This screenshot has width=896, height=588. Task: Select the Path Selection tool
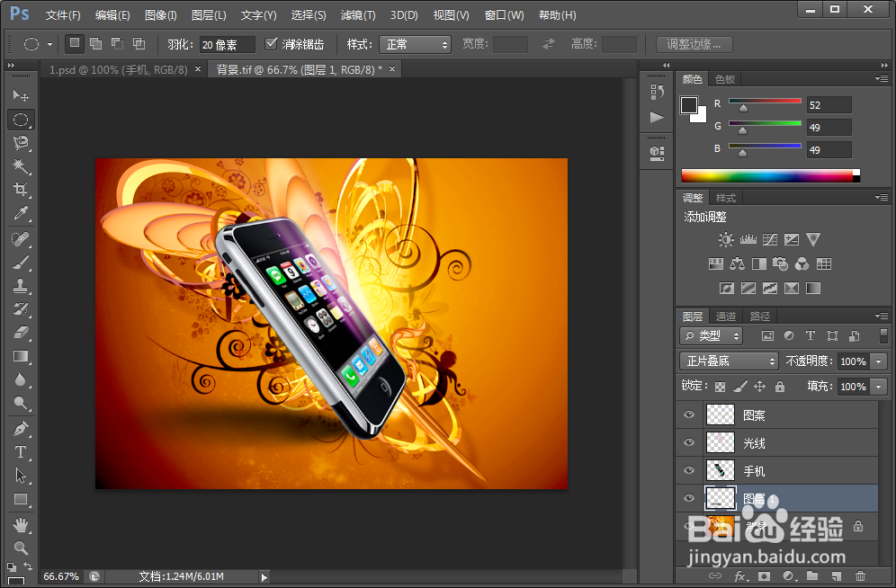pos(21,476)
